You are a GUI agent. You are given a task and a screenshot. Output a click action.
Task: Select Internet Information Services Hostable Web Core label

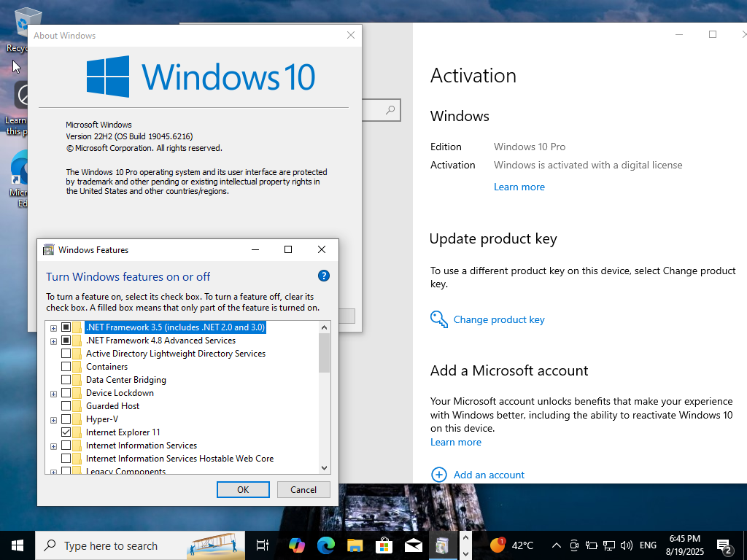pyautogui.click(x=179, y=459)
